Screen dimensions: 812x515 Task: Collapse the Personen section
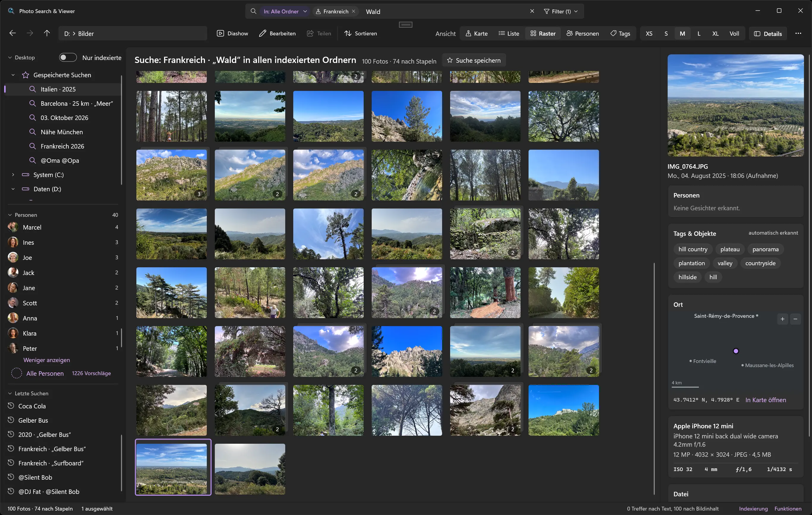10,215
